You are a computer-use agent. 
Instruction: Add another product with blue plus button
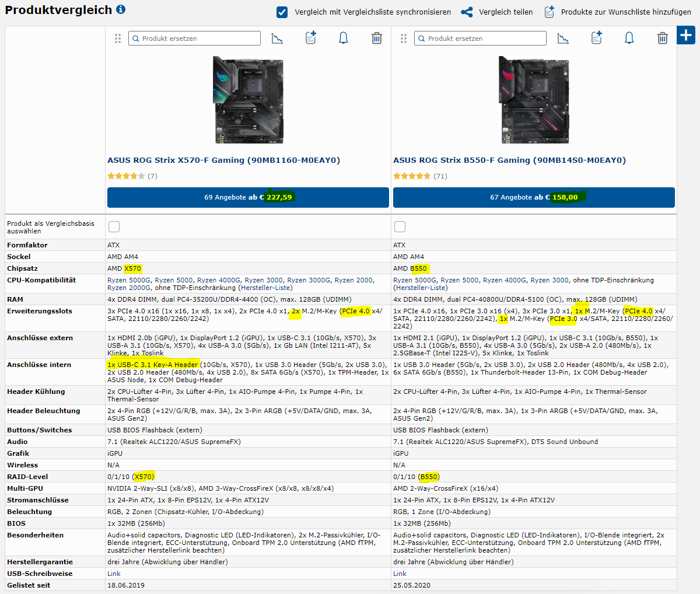point(686,35)
